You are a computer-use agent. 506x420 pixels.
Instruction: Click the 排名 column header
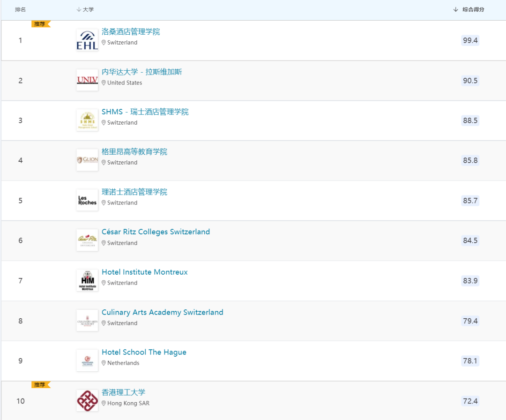click(21, 9)
